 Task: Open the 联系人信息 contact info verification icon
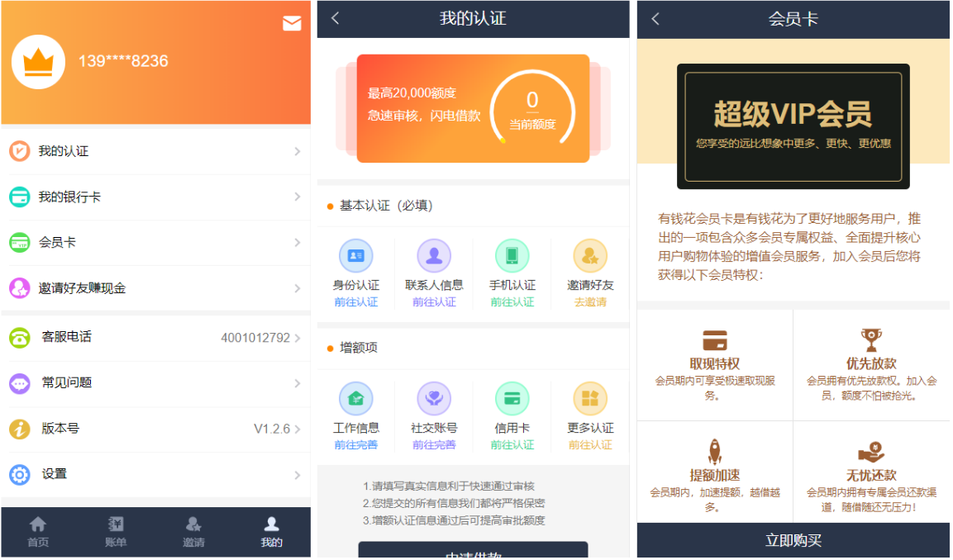click(434, 256)
